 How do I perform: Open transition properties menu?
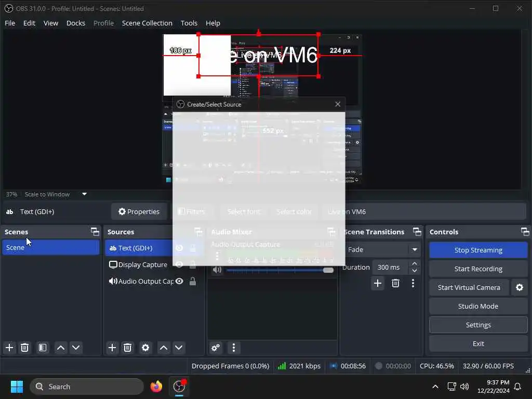point(413,283)
